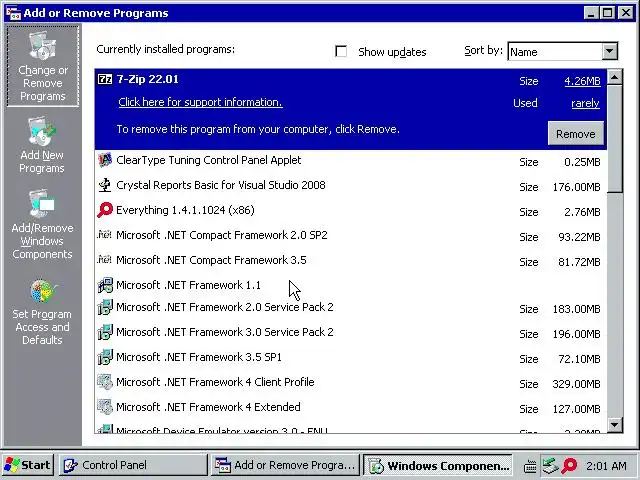This screenshot has height=480, width=640.
Task: Click Remove button for 7-Zip
Action: pos(576,133)
